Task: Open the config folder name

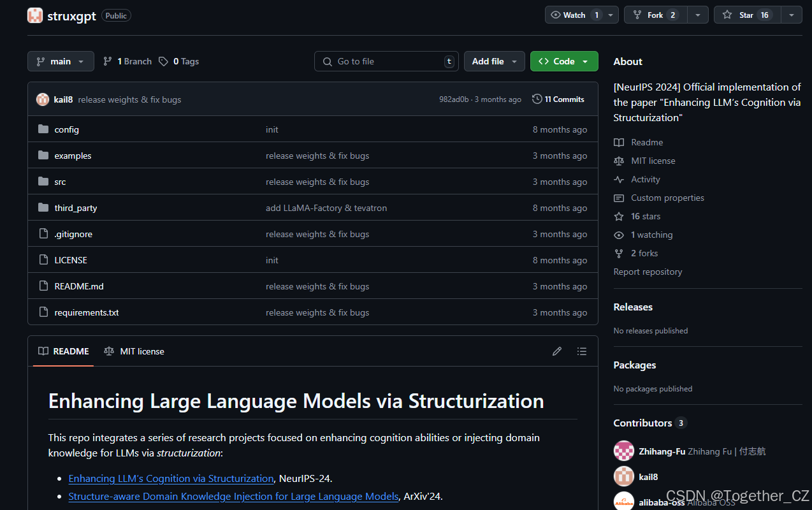Action: point(67,129)
